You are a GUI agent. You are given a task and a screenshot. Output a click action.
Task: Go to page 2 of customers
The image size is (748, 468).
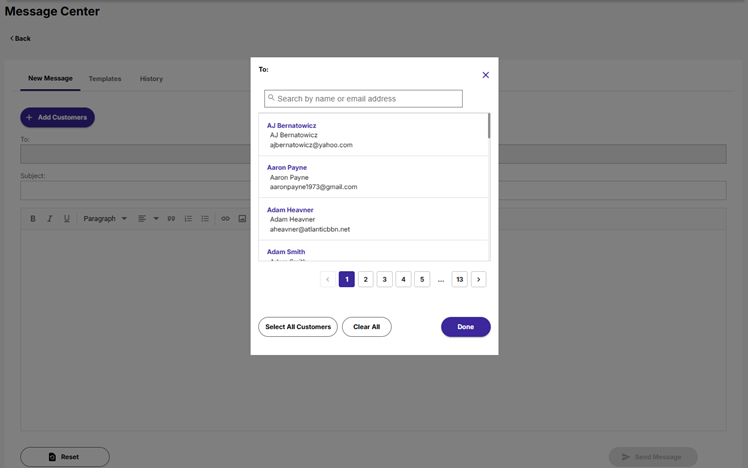coord(365,280)
